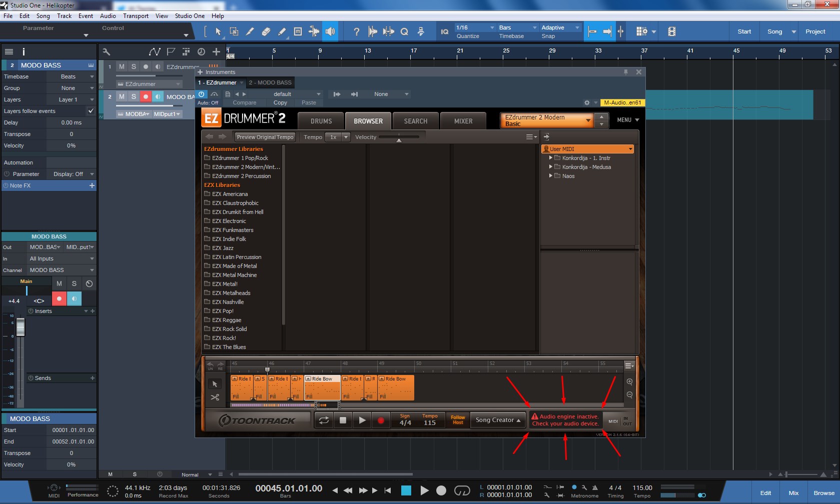Image resolution: width=840 pixels, height=504 pixels.
Task: Open the video player film icon
Action: [x=671, y=31]
